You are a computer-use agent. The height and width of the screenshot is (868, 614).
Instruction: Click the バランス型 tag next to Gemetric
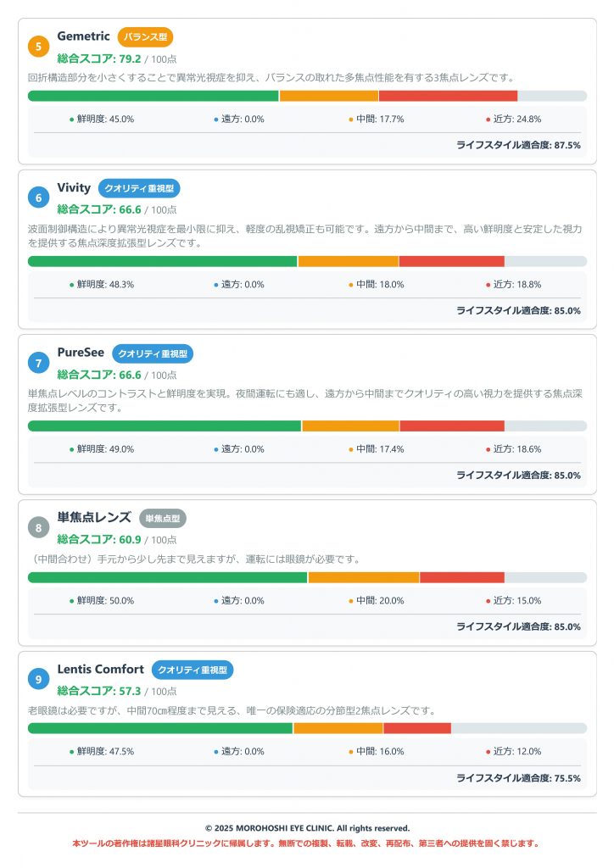point(145,37)
